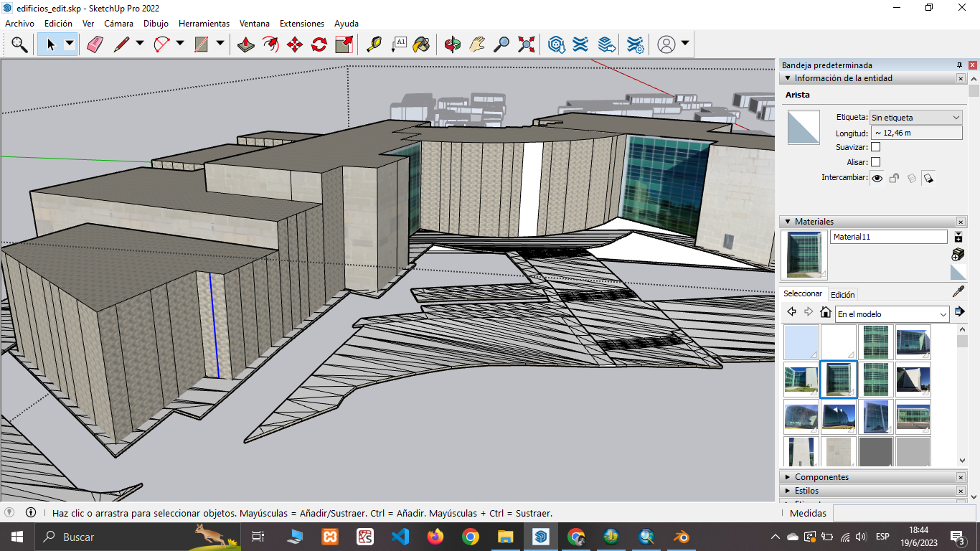Collapse the Materiales panel
Viewport: 980px width, 551px height.
click(x=788, y=222)
